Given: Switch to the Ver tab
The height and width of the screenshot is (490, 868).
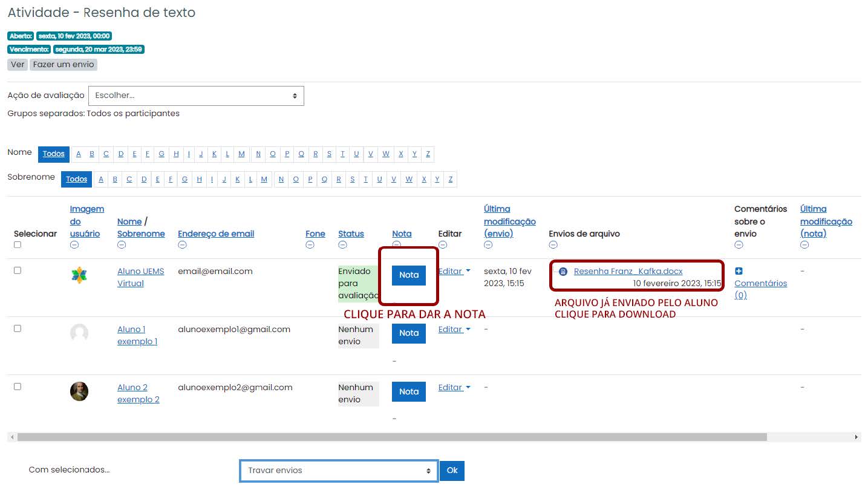Looking at the screenshot, I should [17, 65].
